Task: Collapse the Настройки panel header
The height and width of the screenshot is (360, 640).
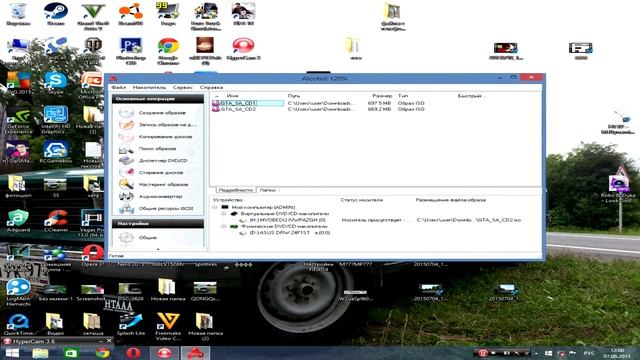Action: coord(158,224)
